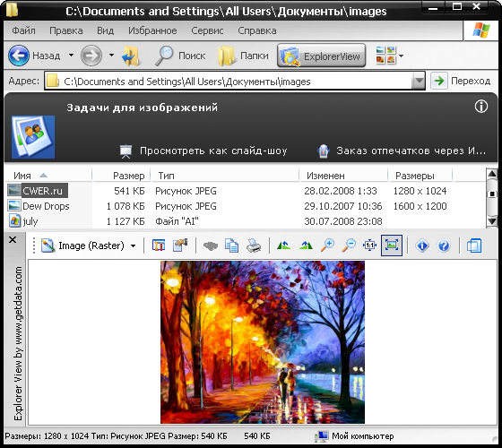This screenshot has width=502, height=448.
Task: Open help with the question mark icon
Action: 444,246
